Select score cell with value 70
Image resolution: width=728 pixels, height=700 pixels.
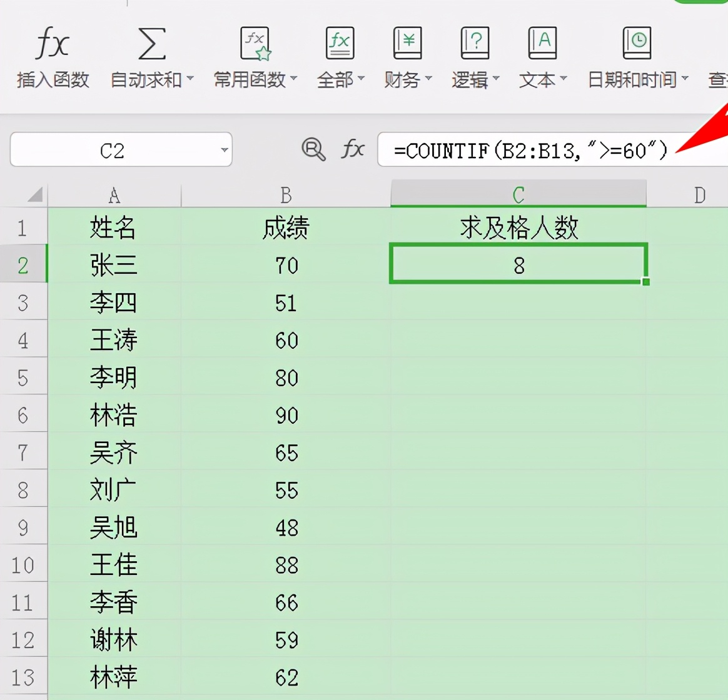coord(286,264)
